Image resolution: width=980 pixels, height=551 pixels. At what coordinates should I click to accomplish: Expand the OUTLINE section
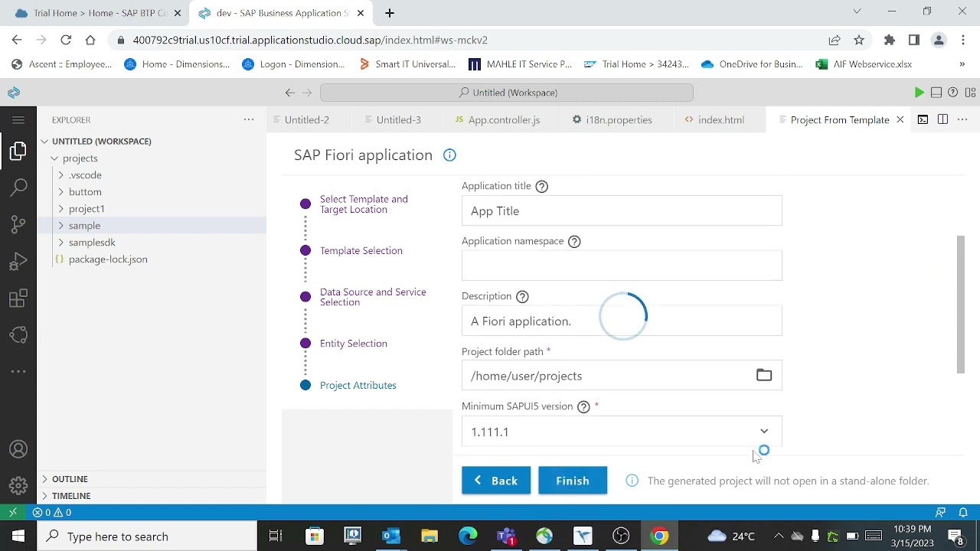70,479
